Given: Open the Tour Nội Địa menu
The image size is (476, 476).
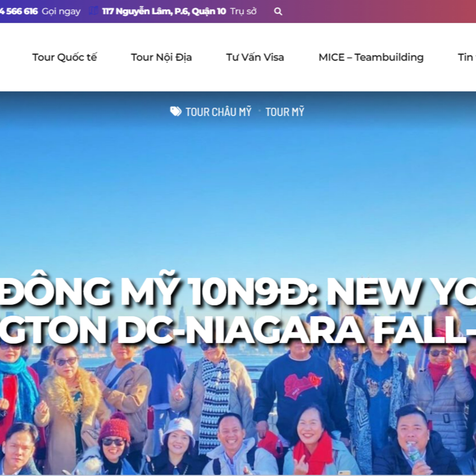Looking at the screenshot, I should coord(161,57).
